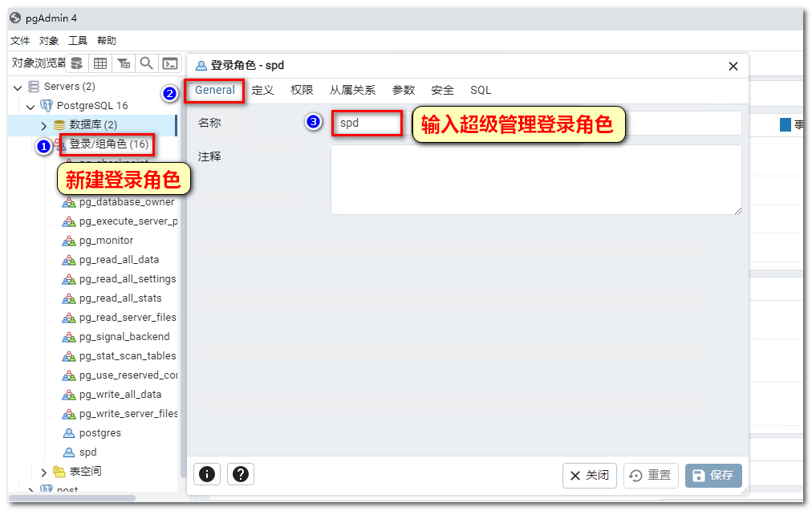This screenshot has height=511, width=812.
Task: Select the postgres role in tree
Action: coord(99,433)
